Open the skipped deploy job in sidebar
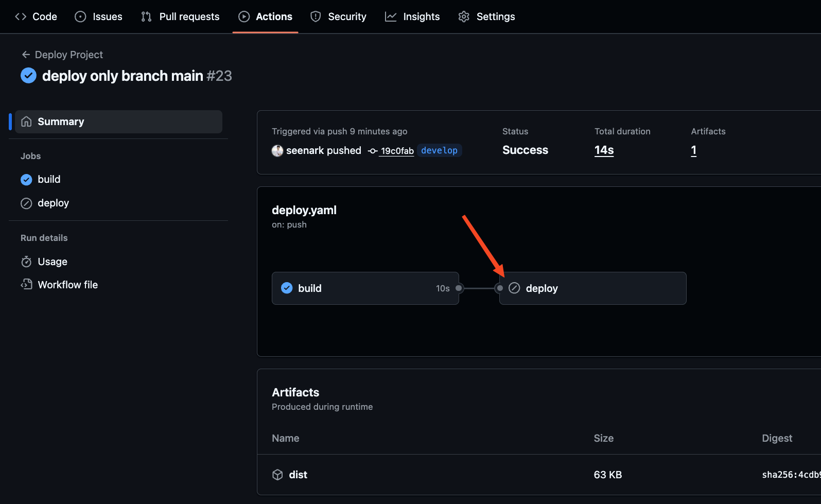This screenshot has height=504, width=821. click(x=53, y=203)
